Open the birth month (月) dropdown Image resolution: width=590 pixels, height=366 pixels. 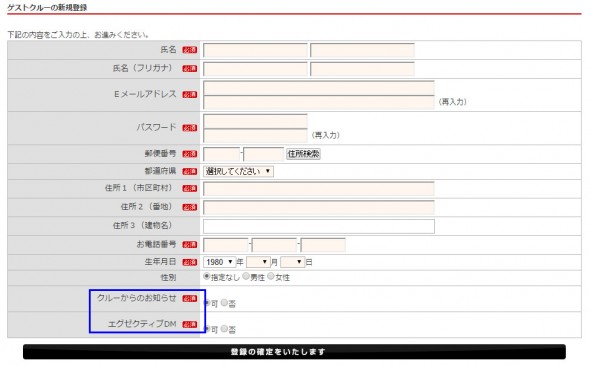[x=258, y=262]
